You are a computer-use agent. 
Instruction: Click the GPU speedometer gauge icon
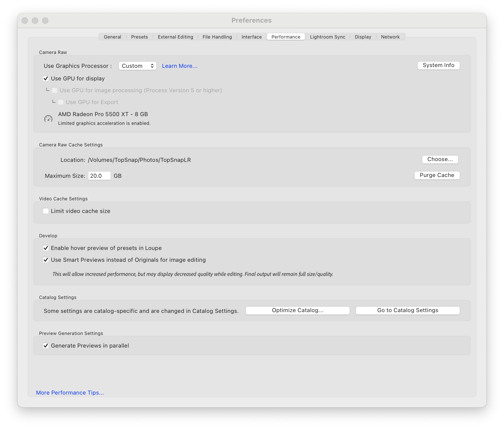tap(48, 119)
